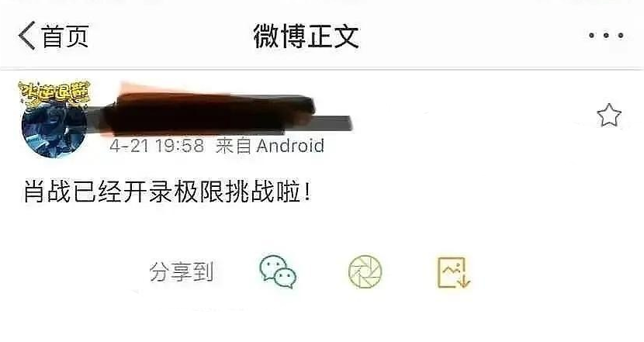Go back using the left chevron arrow
The height and width of the screenshot is (342, 644).
(26, 36)
